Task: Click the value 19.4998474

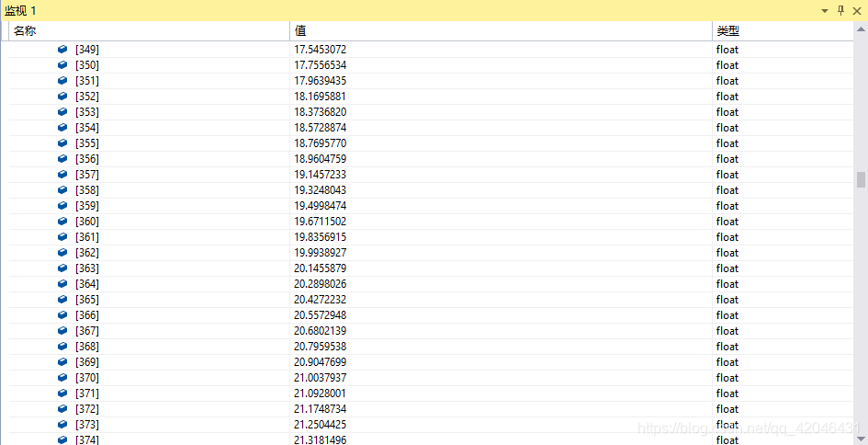Action: pyautogui.click(x=320, y=206)
